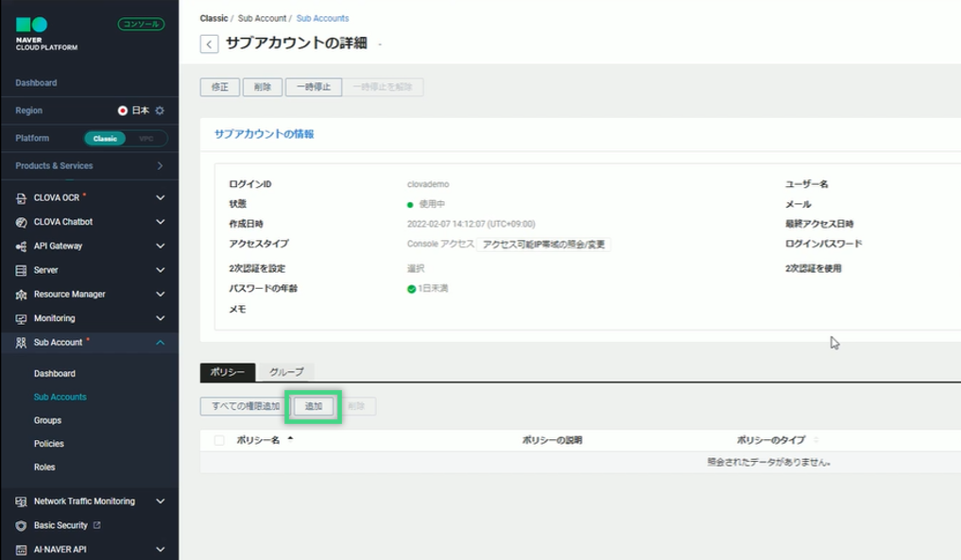
Task: Click the 追加 button to add policy
Action: pyautogui.click(x=314, y=406)
